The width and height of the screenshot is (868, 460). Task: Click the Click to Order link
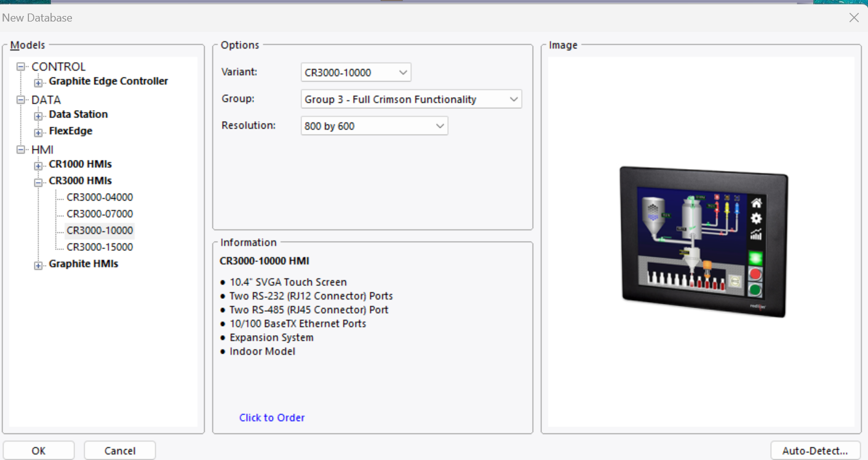pos(272,418)
